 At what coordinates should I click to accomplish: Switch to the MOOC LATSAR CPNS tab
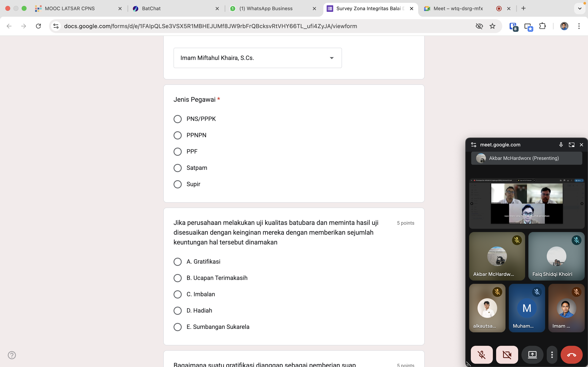[70, 9]
